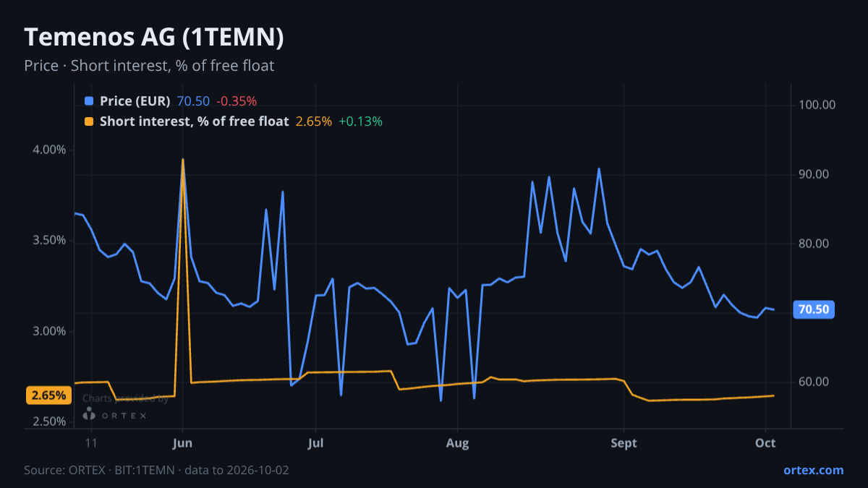Click the Aug label on the date axis
The width and height of the screenshot is (868, 488).
point(457,443)
